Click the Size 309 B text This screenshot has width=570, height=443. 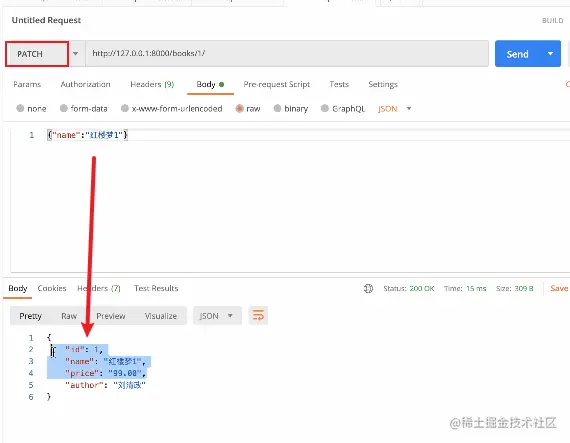[x=514, y=289]
